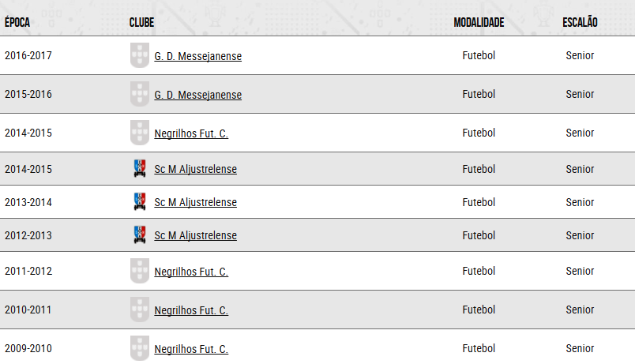Image resolution: width=635 pixels, height=364 pixels.
Task: Click the crest icon in the 2015-2016 row
Action: pyautogui.click(x=140, y=94)
